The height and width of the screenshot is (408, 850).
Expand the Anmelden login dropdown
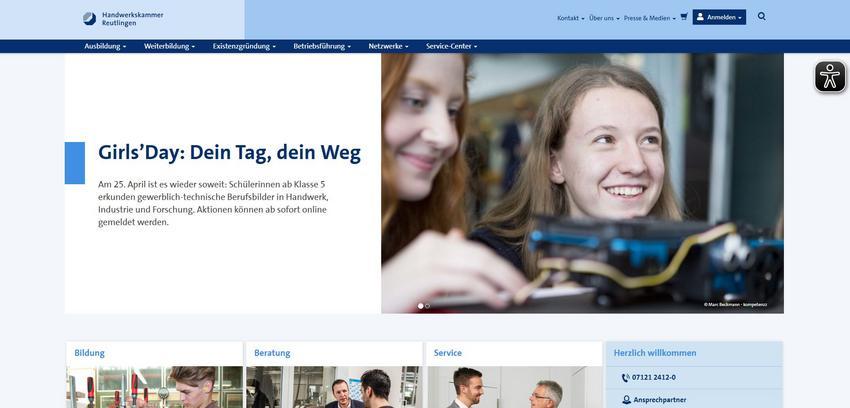[x=719, y=17]
